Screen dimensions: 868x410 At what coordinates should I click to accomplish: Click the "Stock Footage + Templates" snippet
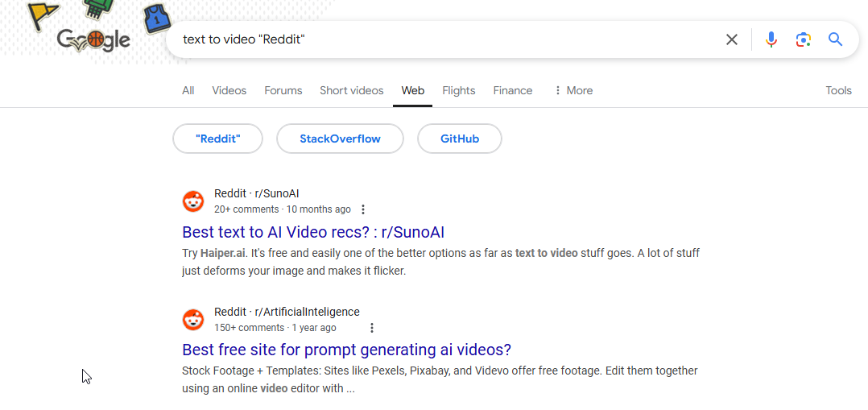[440, 379]
